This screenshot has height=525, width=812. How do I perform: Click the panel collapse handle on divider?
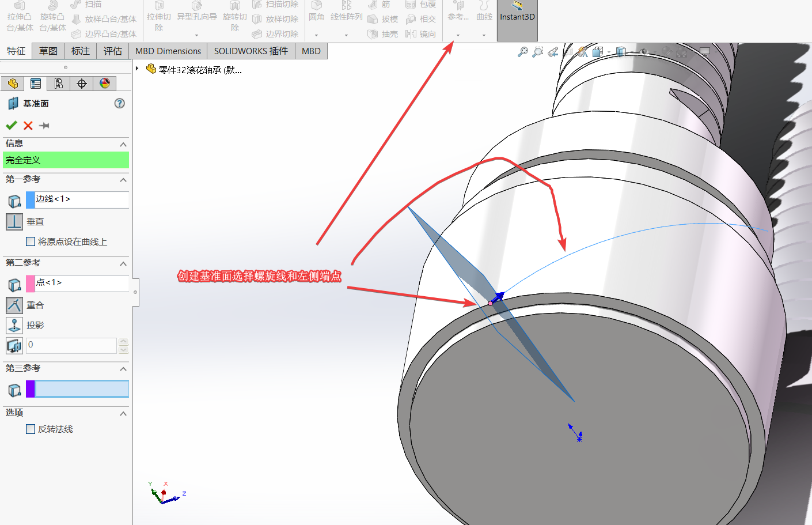[x=135, y=292]
